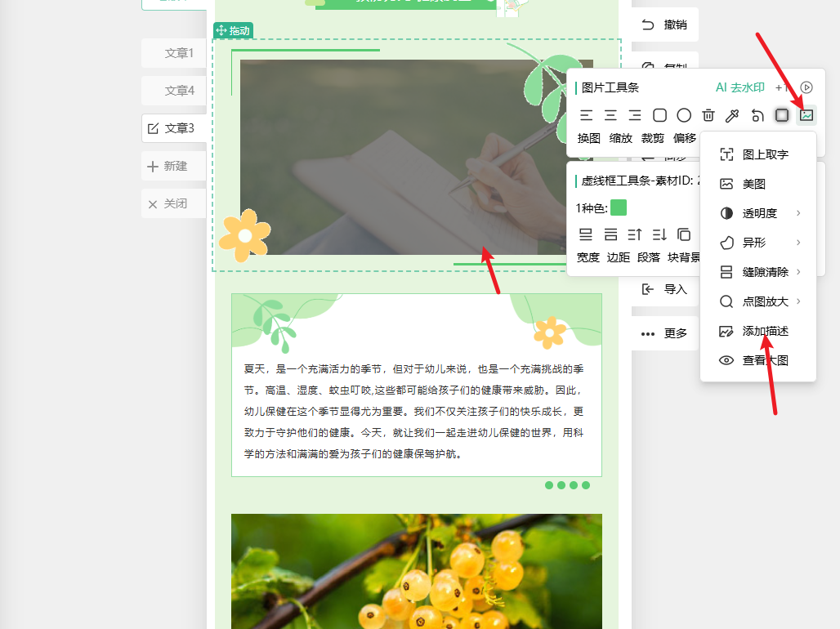Open the 点图放大 submenu
The image size is (840, 629).
[757, 301]
